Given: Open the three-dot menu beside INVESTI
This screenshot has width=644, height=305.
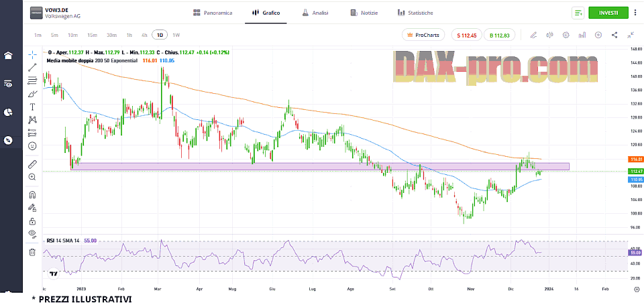Looking at the screenshot, I should (x=636, y=13).
